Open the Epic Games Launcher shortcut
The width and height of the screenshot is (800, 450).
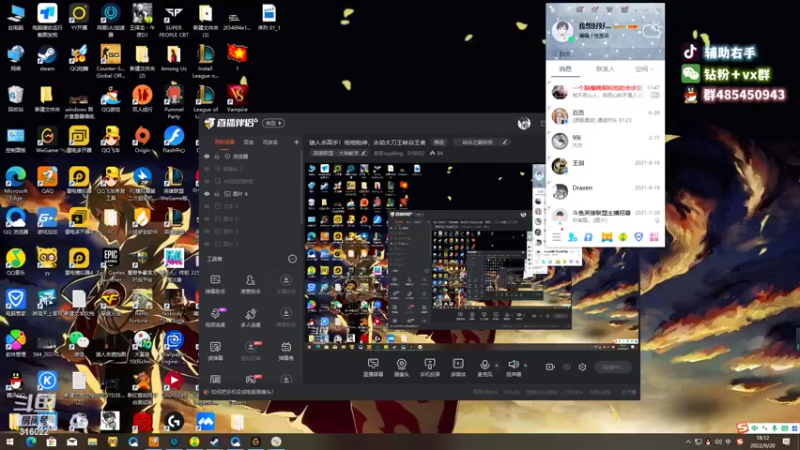click(x=110, y=265)
